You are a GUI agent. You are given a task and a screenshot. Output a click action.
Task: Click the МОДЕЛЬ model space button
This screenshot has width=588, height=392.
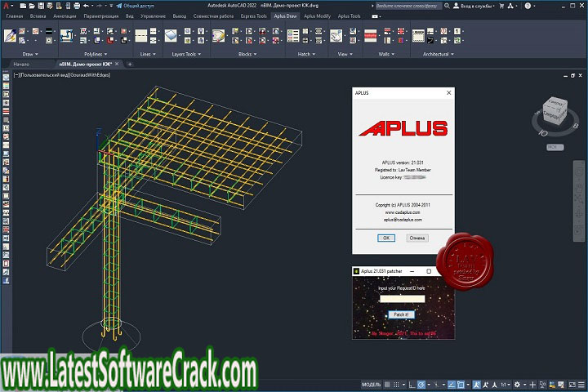tap(371, 385)
